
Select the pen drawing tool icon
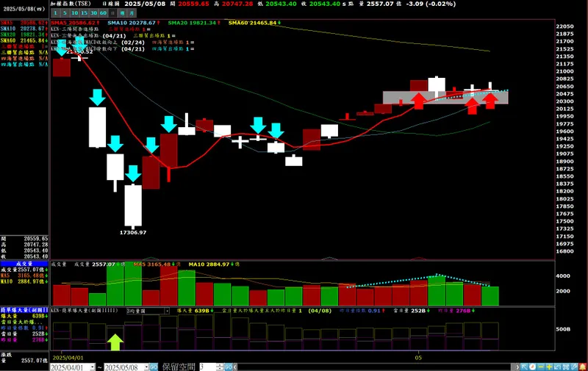pyautogui.click(x=574, y=367)
